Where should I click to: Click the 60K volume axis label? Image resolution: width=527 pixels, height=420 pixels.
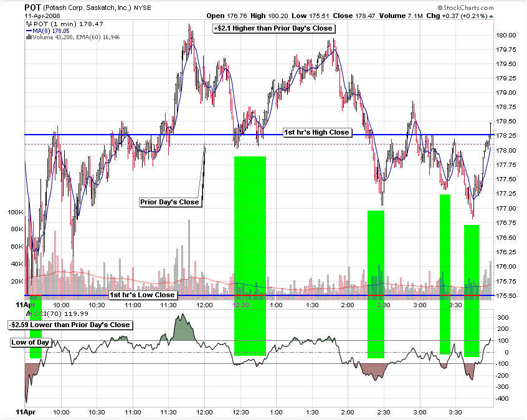[x=17, y=247]
